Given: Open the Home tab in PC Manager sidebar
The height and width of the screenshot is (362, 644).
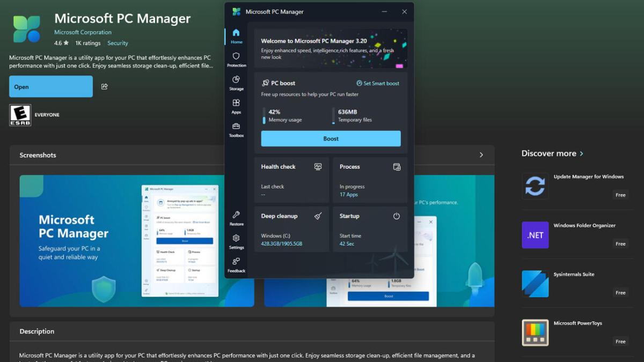Looking at the screenshot, I should click(236, 36).
